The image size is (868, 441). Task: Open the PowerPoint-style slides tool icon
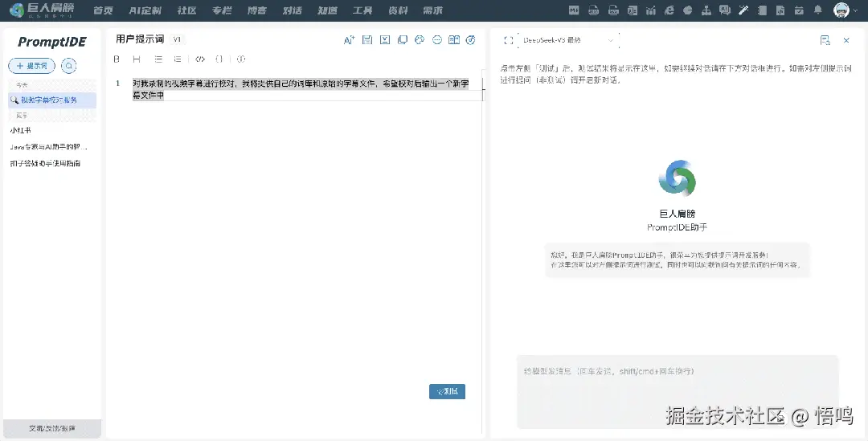633,10
